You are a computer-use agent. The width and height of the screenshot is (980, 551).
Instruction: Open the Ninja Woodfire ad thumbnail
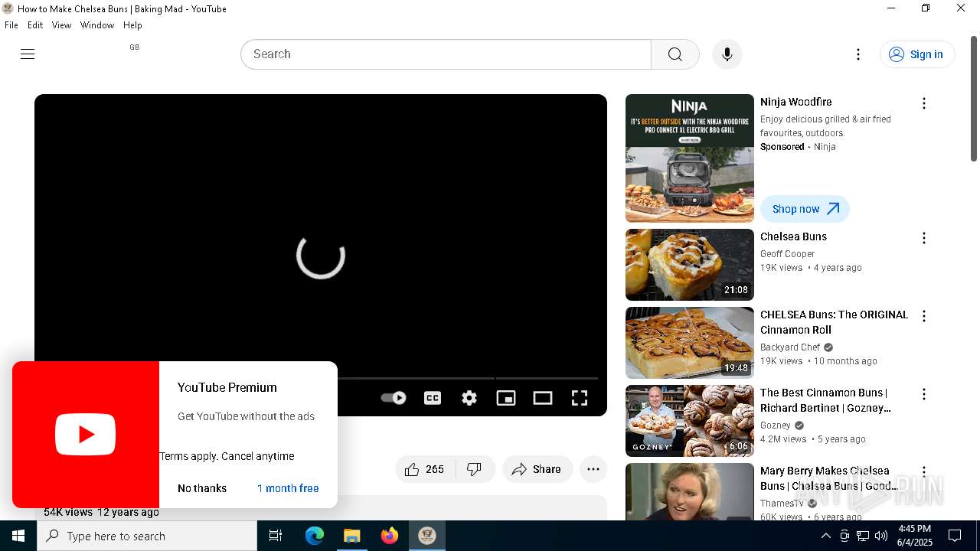pyautogui.click(x=690, y=158)
